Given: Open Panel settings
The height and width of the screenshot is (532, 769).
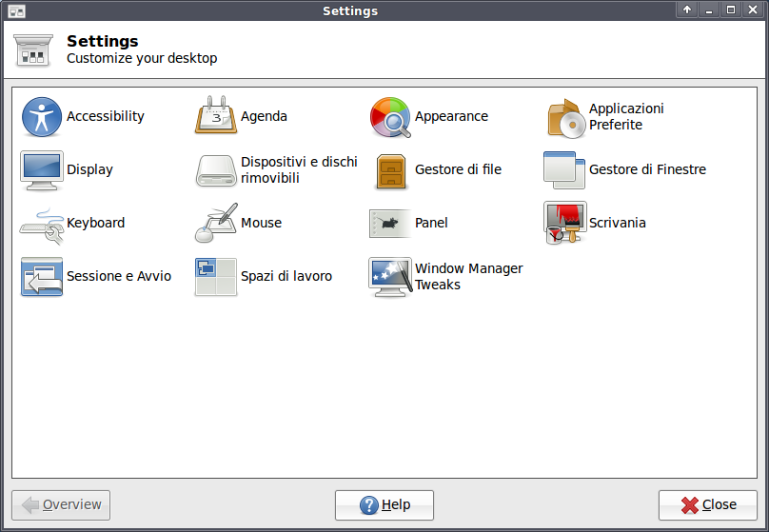Looking at the screenshot, I should [390, 224].
